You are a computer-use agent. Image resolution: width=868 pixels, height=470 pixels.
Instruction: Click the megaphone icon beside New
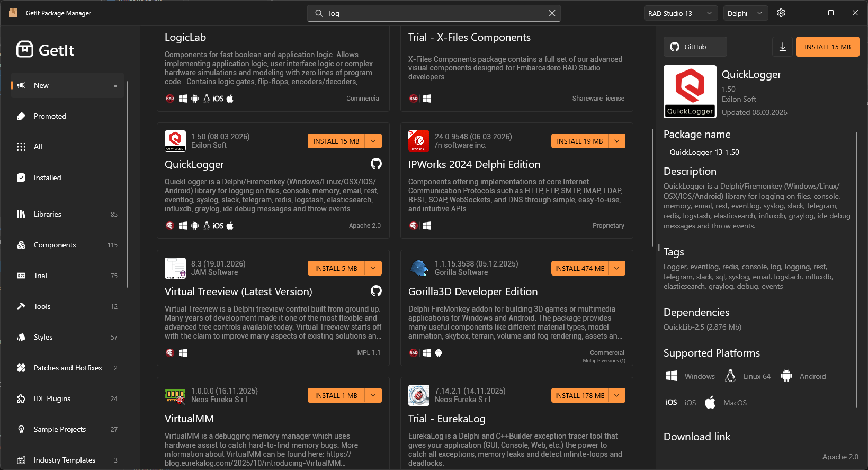[21, 85]
